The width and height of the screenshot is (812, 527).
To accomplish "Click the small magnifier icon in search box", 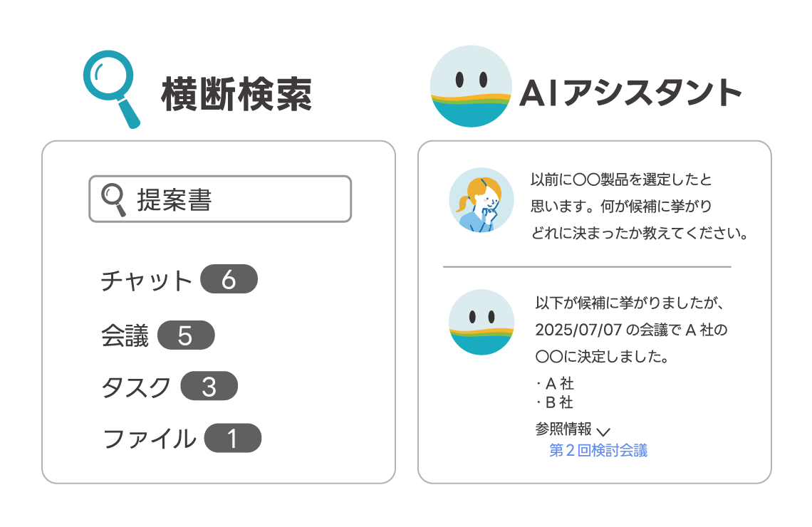I will 113,199.
